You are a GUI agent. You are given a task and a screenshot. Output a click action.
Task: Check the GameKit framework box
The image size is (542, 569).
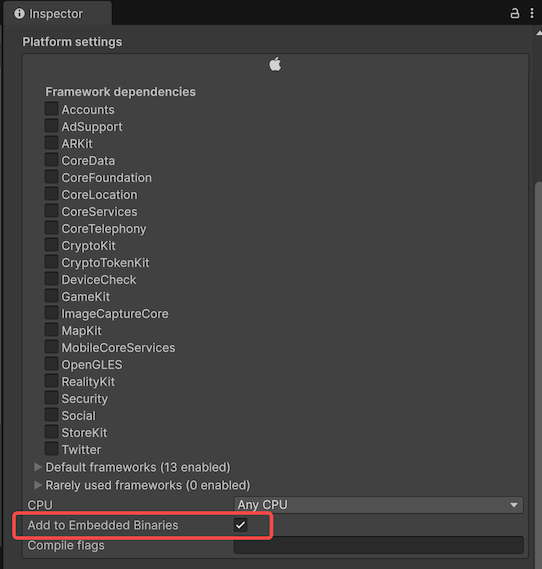click(52, 296)
